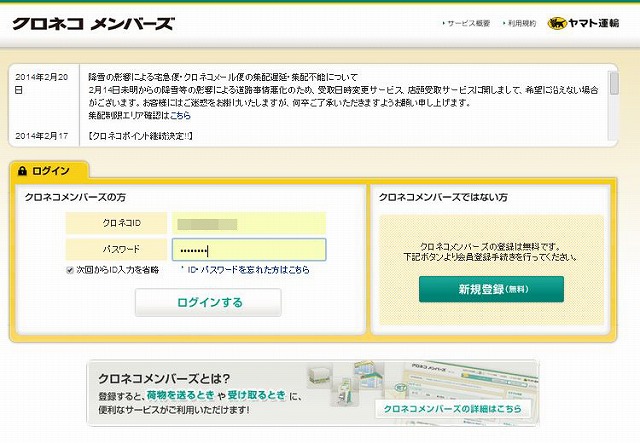Click the クロネコID input field
The image size is (640, 443).
point(249,223)
